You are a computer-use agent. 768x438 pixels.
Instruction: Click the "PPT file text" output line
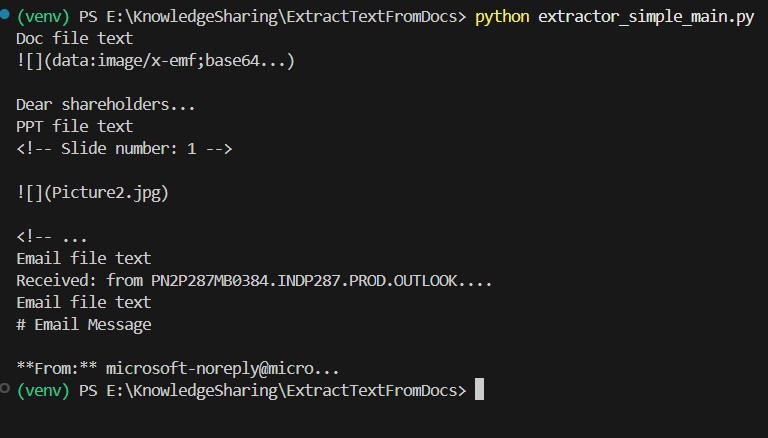74,126
